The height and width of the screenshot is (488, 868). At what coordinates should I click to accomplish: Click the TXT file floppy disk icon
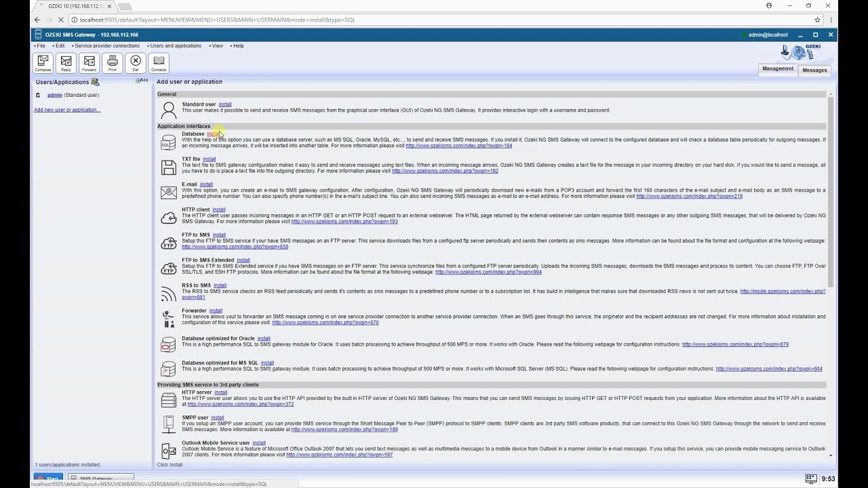(x=168, y=167)
